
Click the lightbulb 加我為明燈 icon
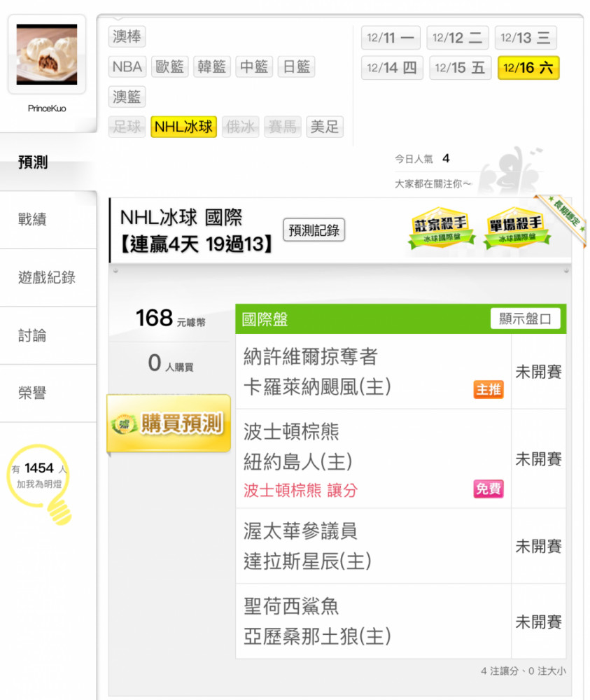click(x=39, y=484)
